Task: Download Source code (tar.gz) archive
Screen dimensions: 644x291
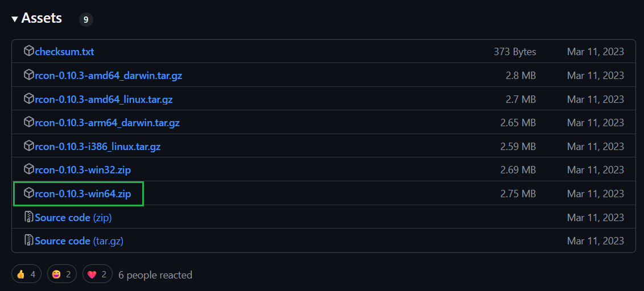Action: pos(79,241)
